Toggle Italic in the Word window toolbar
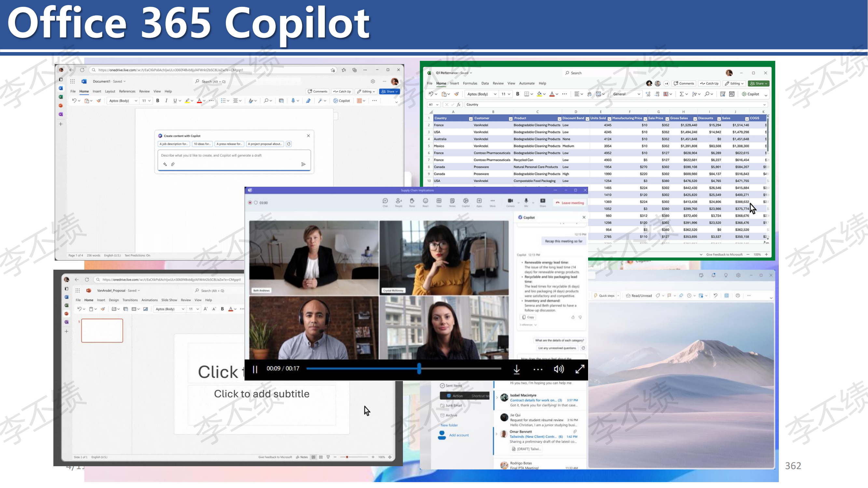The height and width of the screenshot is (488, 868). pyautogui.click(x=166, y=101)
